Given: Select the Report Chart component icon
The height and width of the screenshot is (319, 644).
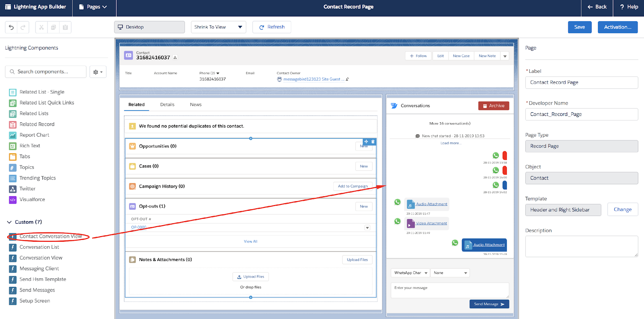Looking at the screenshot, I should click(13, 135).
